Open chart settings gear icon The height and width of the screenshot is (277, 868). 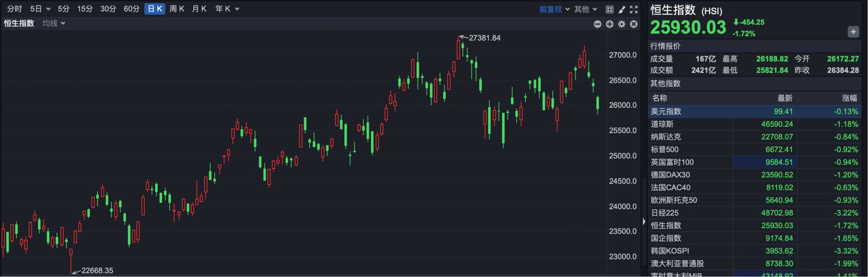pyautogui.click(x=622, y=24)
